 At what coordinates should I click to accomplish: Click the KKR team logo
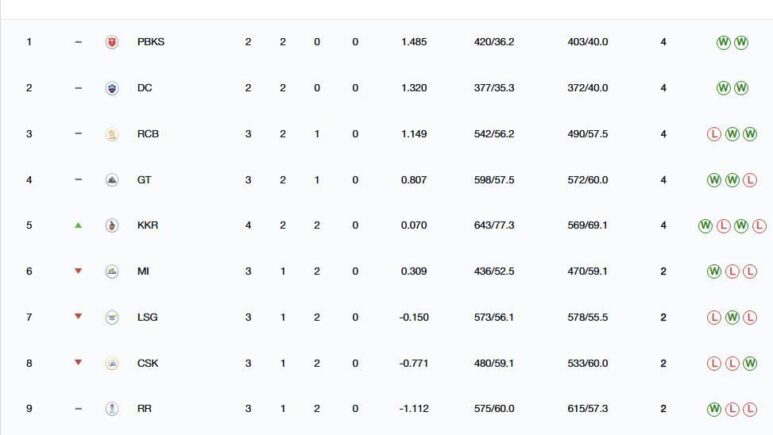(x=112, y=226)
